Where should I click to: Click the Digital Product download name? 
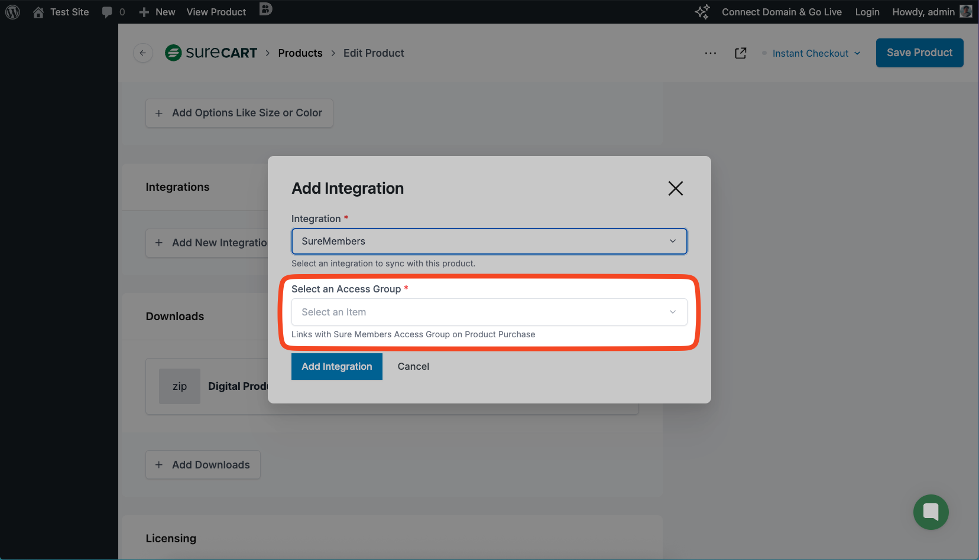(238, 386)
